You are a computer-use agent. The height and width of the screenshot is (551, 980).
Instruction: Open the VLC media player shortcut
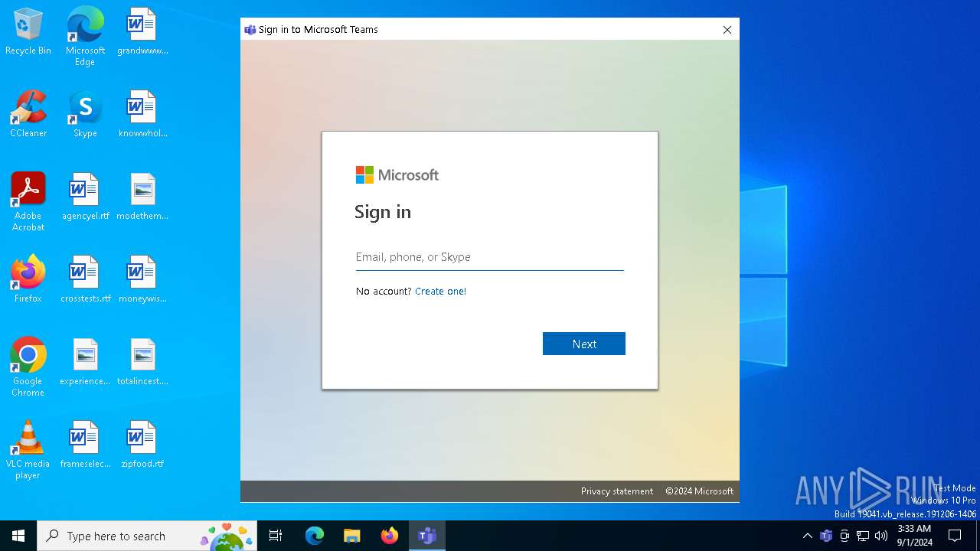tap(28, 450)
